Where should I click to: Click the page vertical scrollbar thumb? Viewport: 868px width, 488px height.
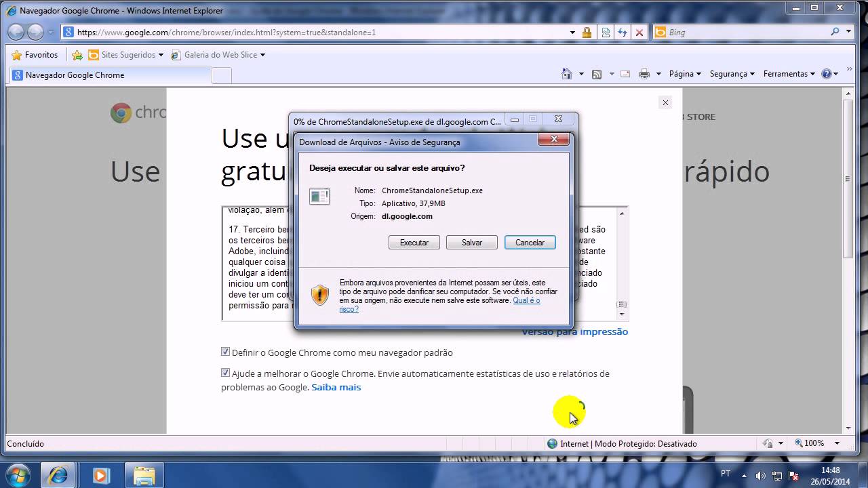pyautogui.click(x=848, y=178)
